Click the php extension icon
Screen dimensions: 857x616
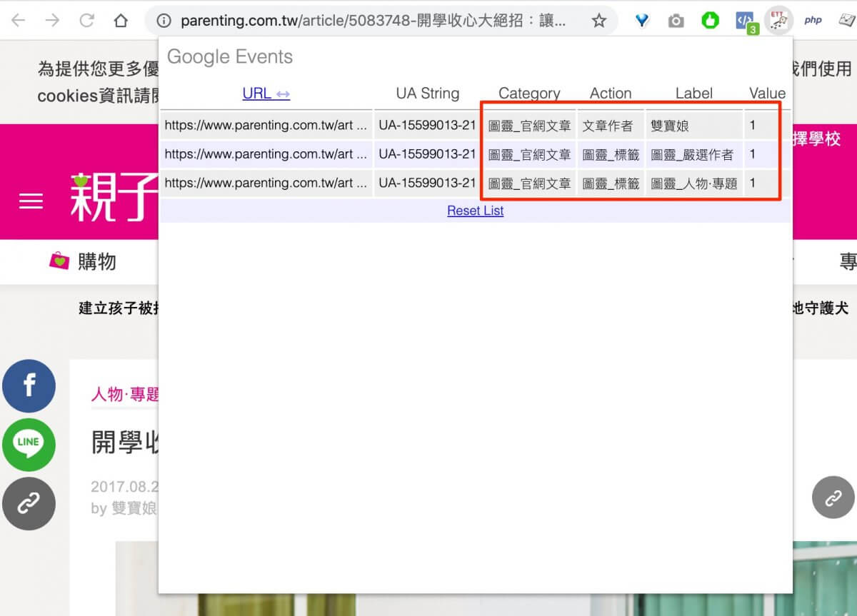(813, 21)
